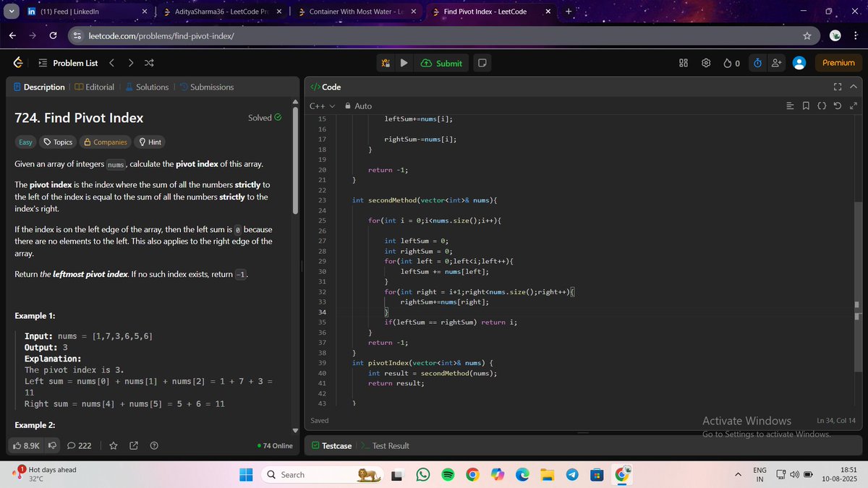Show hidden system tray icons
This screenshot has height=488, width=868.
739,474
